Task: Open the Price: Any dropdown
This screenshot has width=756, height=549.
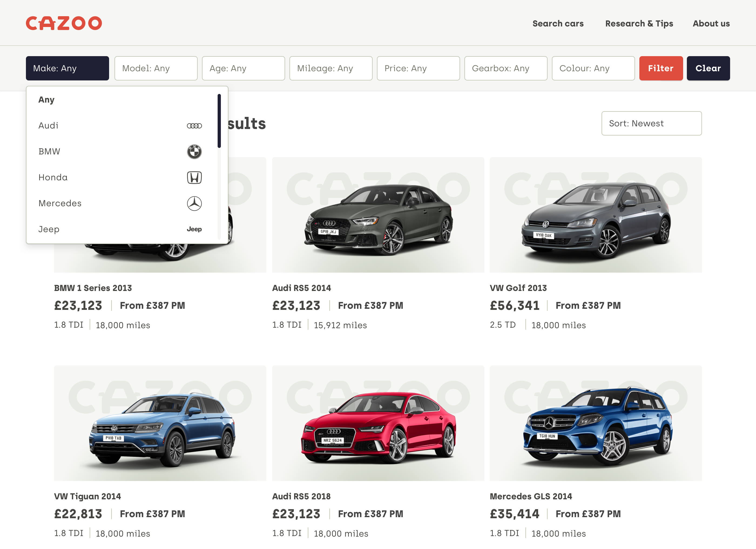Action: 418,68
